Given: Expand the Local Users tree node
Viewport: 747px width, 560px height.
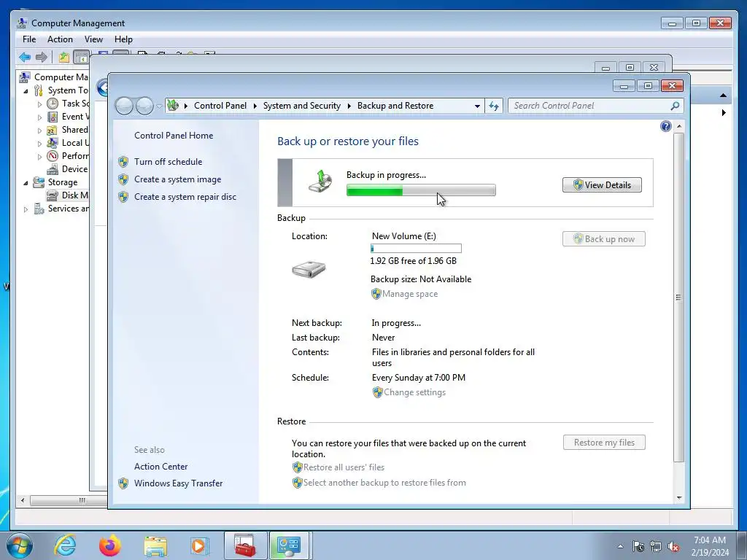Looking at the screenshot, I should tap(39, 144).
